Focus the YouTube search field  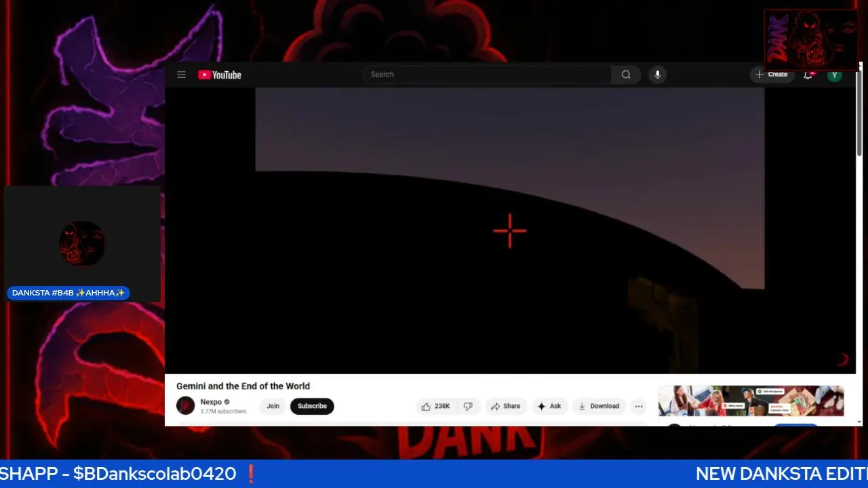pyautogui.click(x=488, y=75)
